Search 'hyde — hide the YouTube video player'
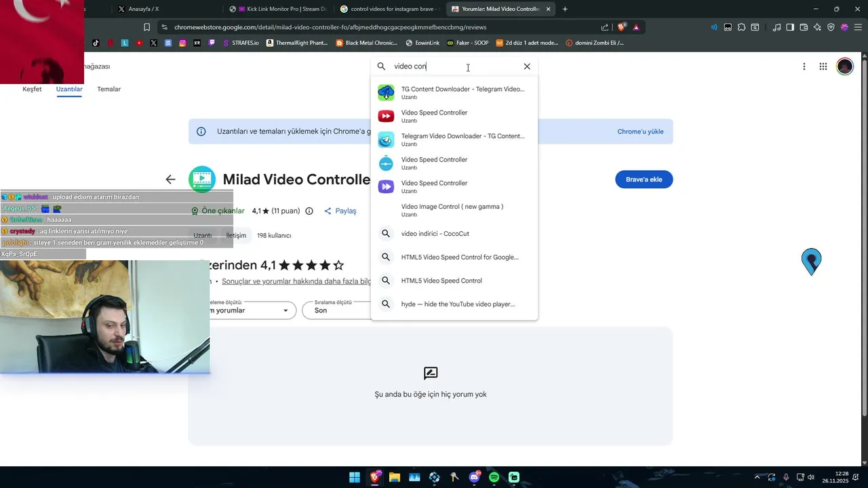 point(454,304)
